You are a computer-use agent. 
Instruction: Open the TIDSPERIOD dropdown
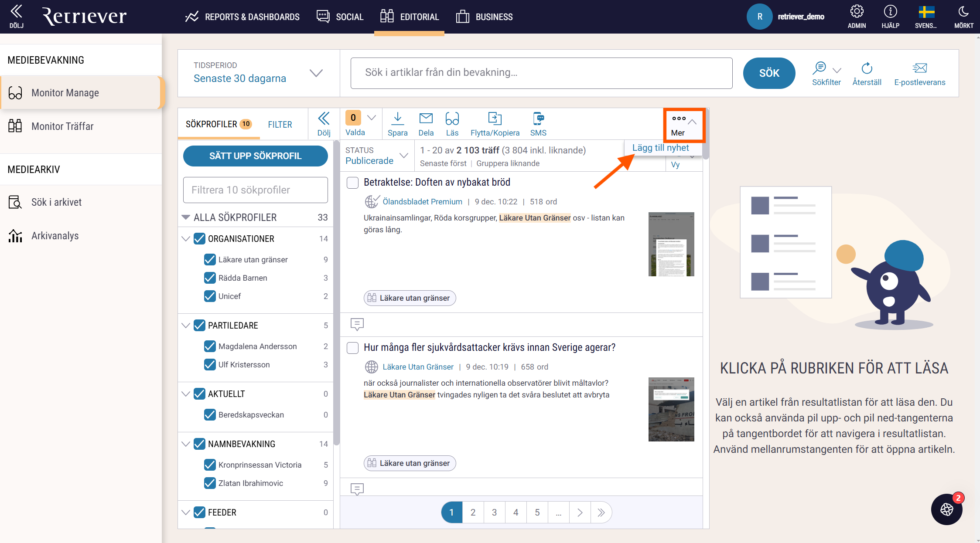point(259,73)
